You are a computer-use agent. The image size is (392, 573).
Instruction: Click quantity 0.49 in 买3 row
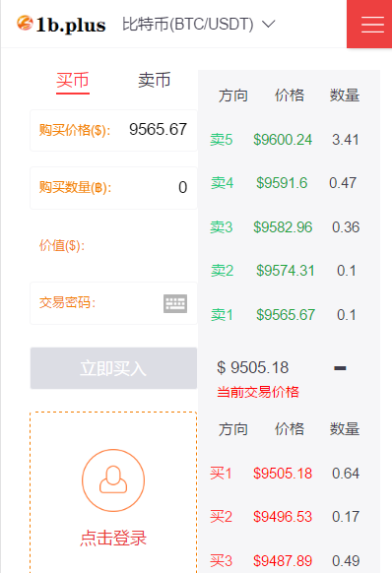346,560
